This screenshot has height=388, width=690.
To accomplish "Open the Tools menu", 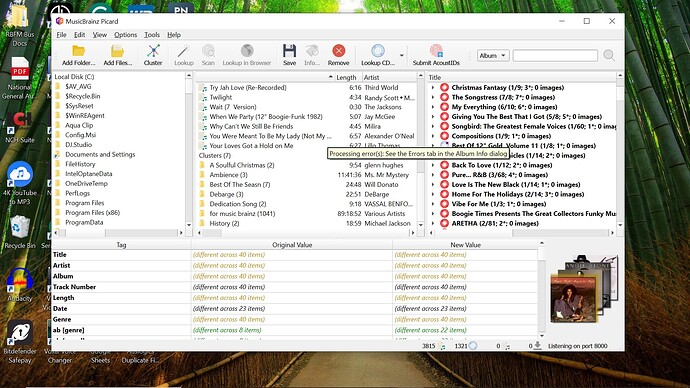I will (152, 35).
